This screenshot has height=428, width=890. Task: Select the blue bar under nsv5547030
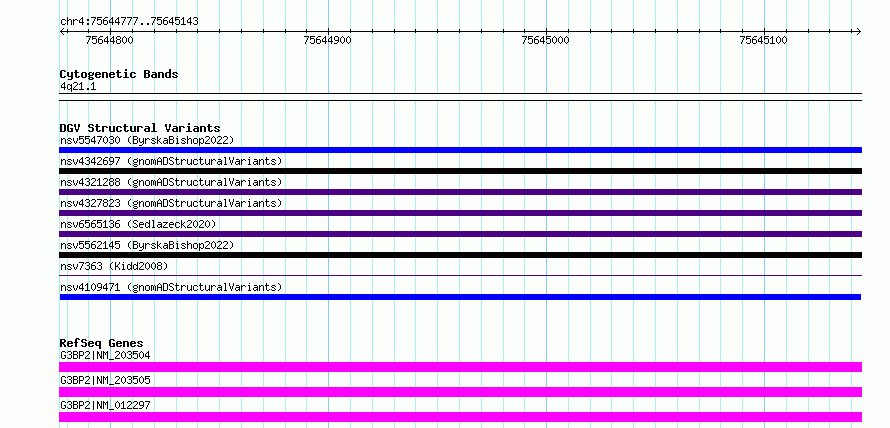pos(460,150)
